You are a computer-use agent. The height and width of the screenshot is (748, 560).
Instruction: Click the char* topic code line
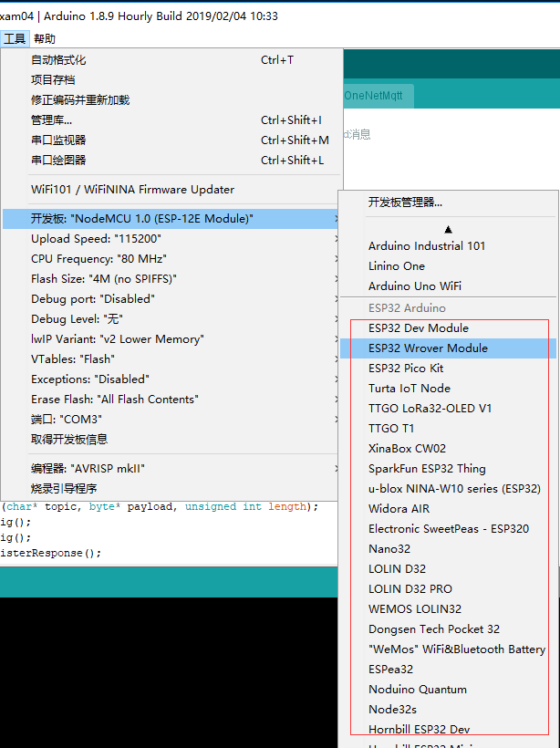tap(160, 506)
